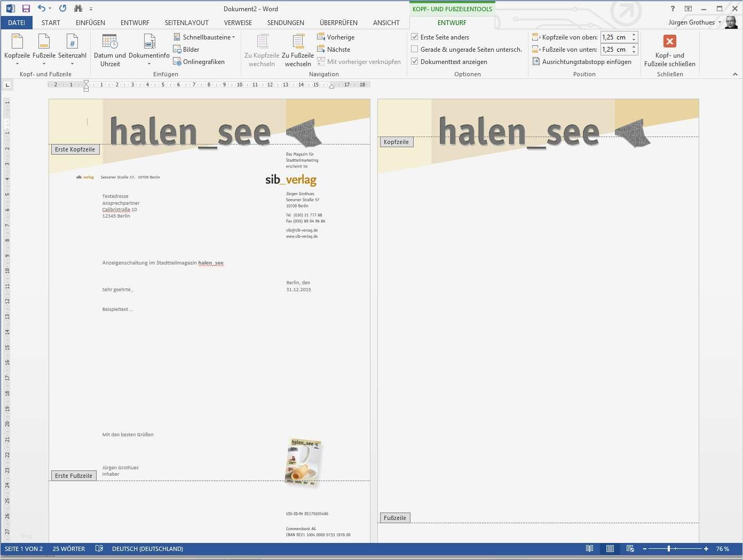This screenshot has width=743, height=560.
Task: Click the 'Beispieltext ...' line
Action: pyautogui.click(x=118, y=309)
